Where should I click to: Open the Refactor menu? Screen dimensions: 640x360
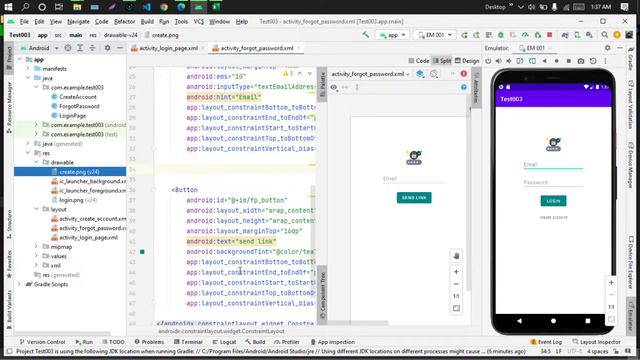click(x=124, y=22)
